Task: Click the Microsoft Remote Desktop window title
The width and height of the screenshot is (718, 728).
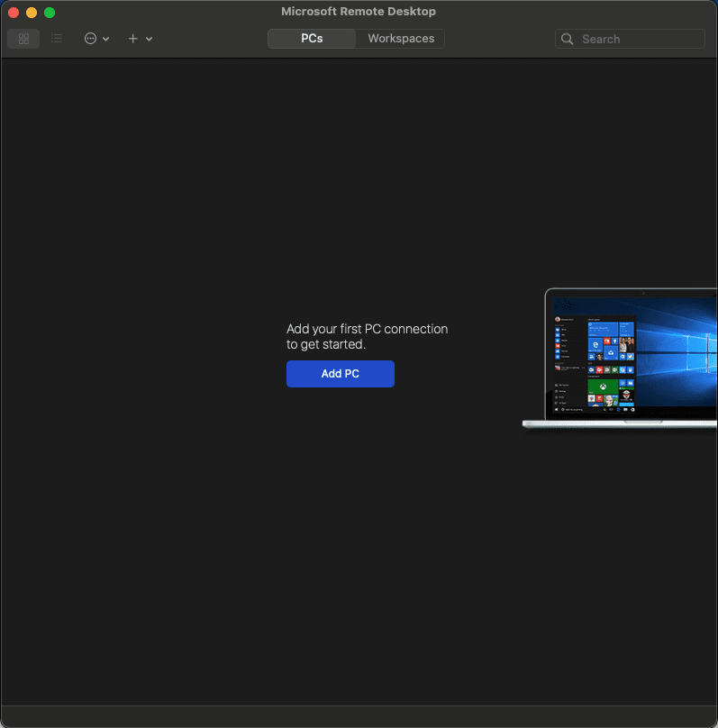Action: point(359,12)
